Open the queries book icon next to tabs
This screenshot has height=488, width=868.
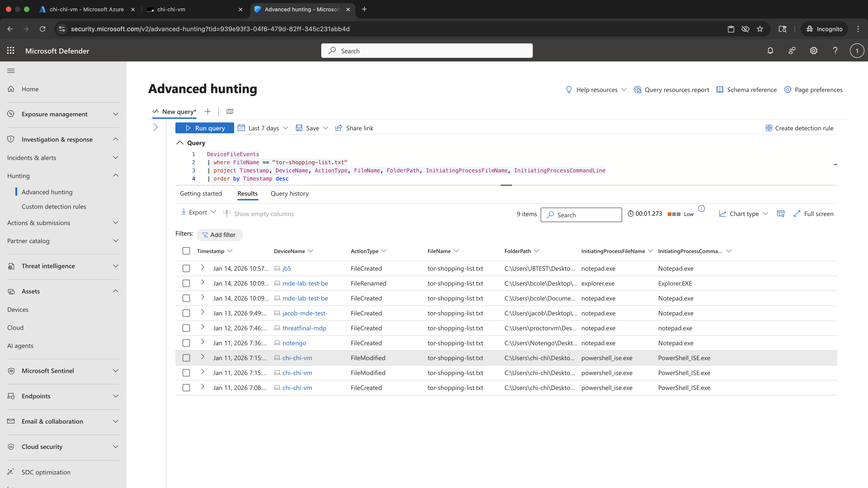click(x=230, y=111)
